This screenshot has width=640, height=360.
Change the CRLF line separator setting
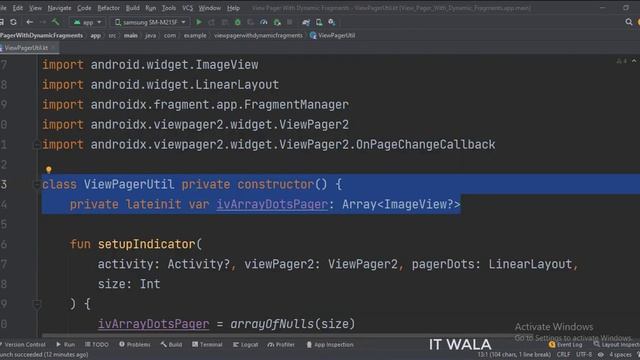click(563, 354)
